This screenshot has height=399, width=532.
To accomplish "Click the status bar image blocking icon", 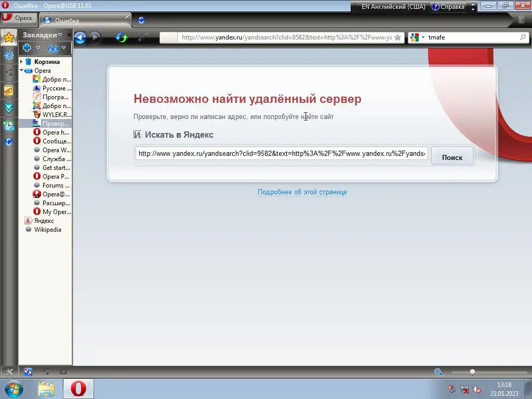I will [x=28, y=372].
